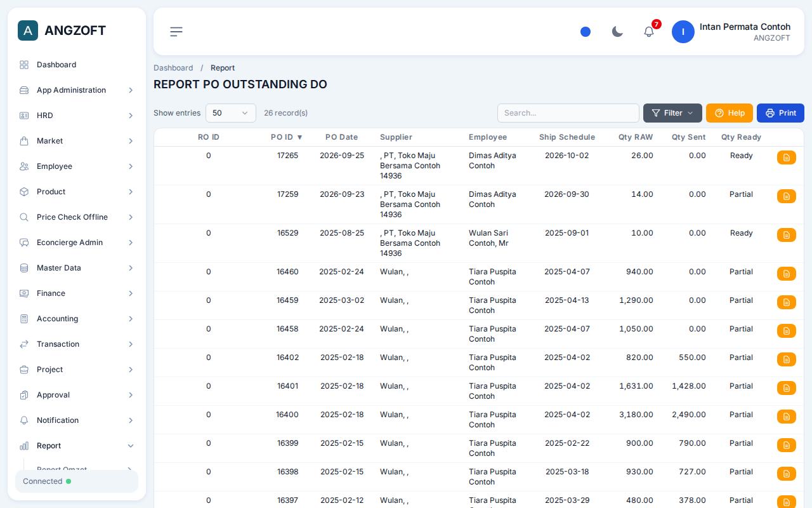
Task: Expand the HRD menu chevron
Action: [x=131, y=116]
